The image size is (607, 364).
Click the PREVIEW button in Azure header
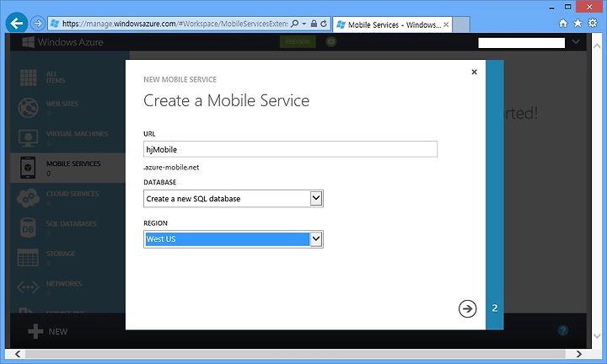(298, 42)
